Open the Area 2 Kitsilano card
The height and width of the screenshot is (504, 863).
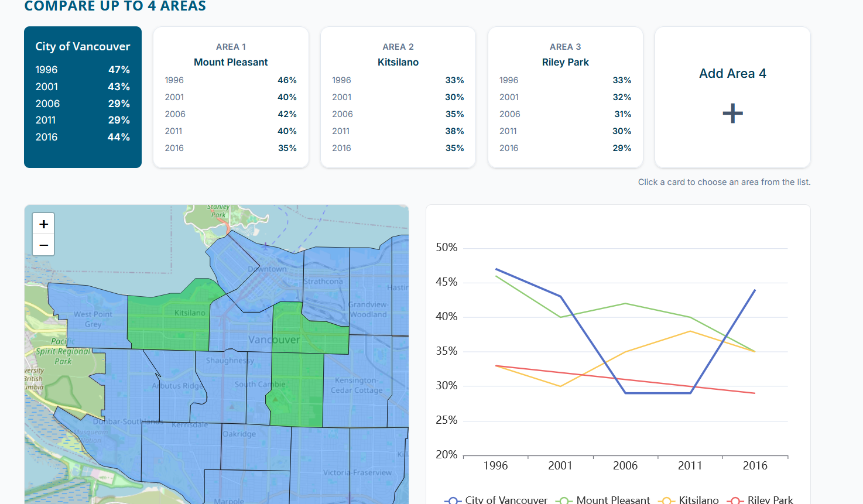[x=398, y=97]
